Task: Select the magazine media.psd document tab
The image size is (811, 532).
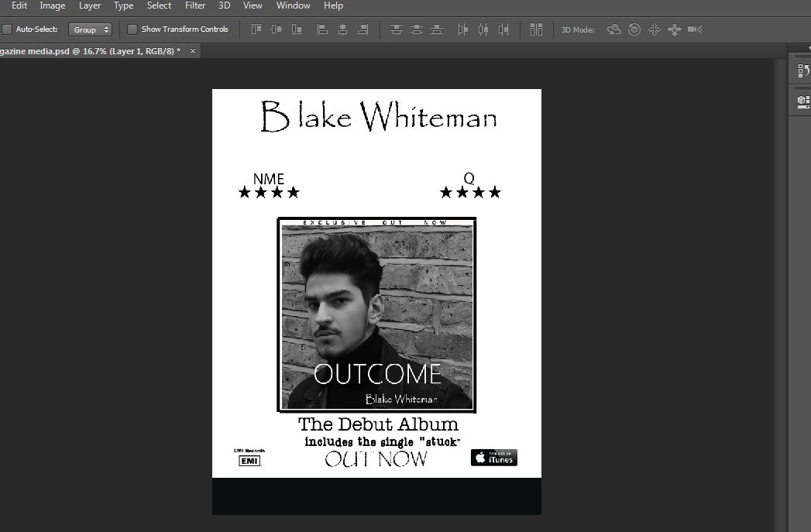Action: 89,50
